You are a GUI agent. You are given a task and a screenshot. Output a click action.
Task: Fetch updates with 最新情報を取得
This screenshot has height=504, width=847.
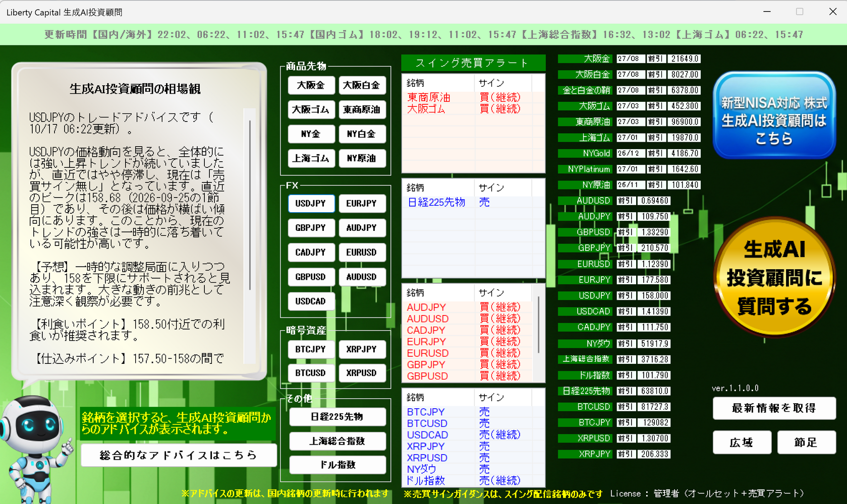point(774,408)
